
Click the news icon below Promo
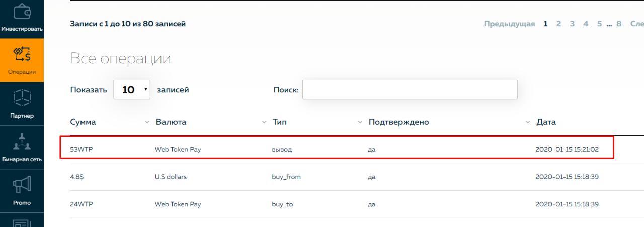click(22, 221)
